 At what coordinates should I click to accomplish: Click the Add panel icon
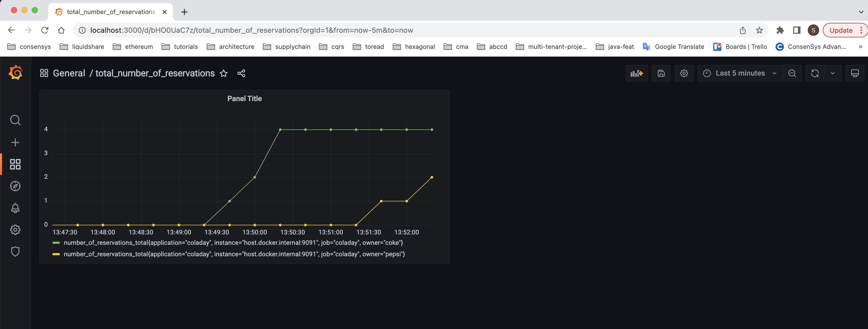pos(637,73)
